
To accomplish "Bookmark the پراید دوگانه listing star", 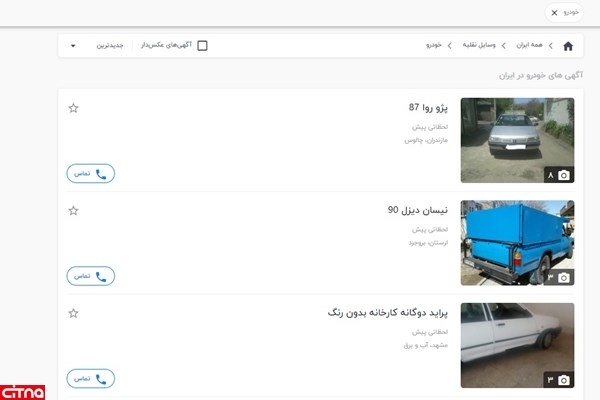I will coord(73,313).
